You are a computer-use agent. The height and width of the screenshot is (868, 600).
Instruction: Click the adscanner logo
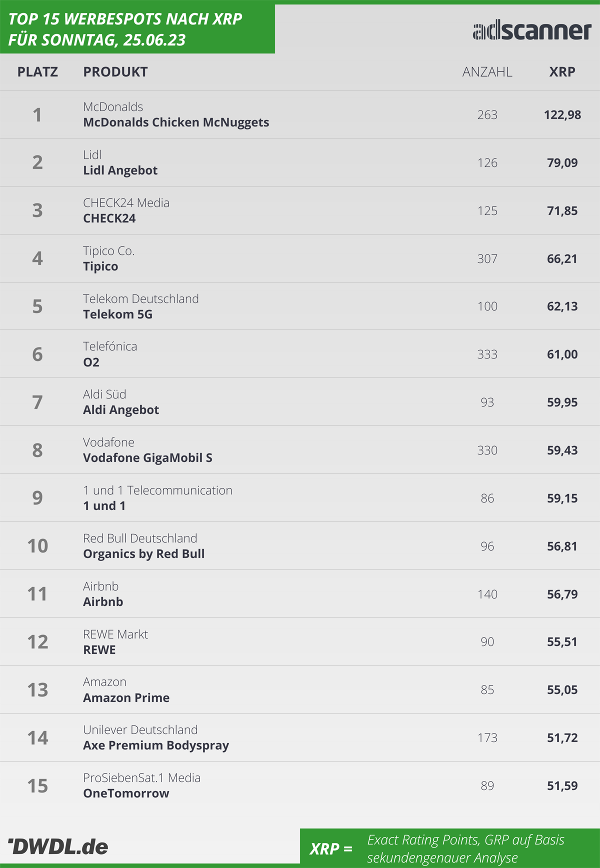[532, 31]
